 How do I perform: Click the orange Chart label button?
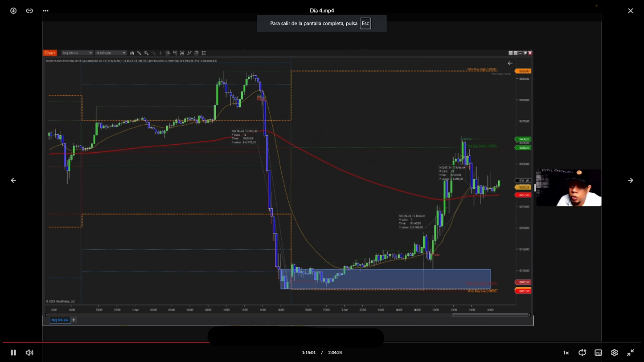coord(50,53)
